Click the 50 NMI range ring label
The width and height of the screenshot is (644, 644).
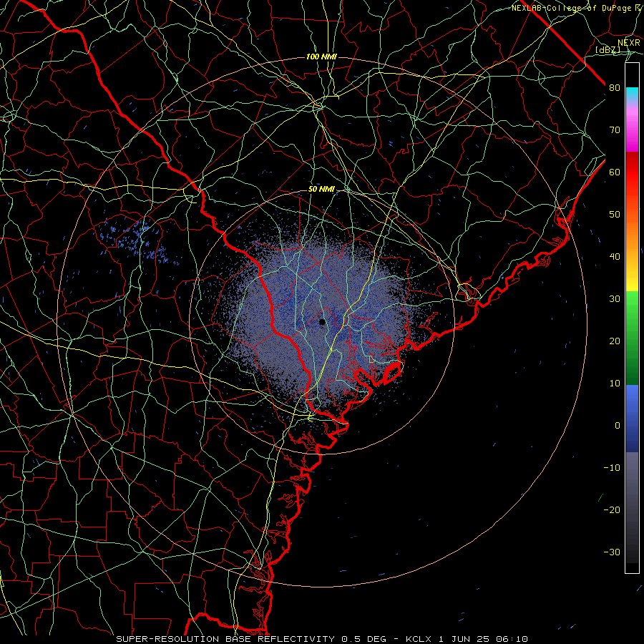point(321,190)
